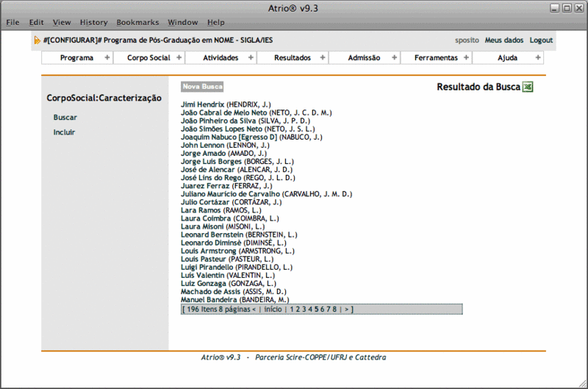
Task: Open the Ferramentas navigation menu
Action: point(436,57)
